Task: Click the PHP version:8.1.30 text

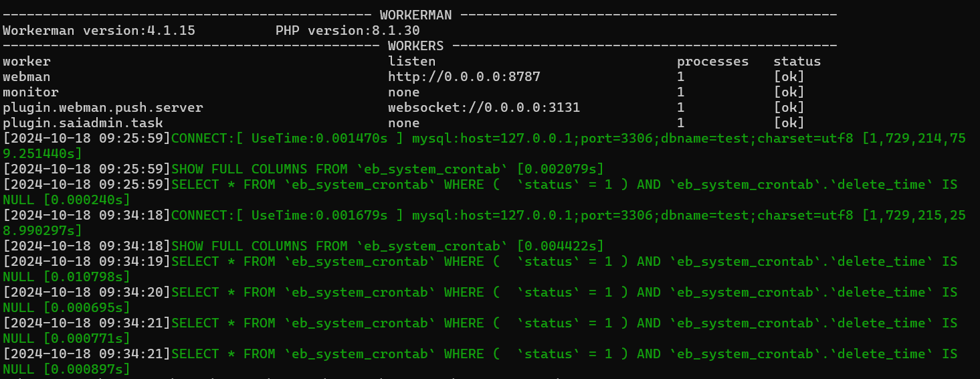Action: [348, 30]
